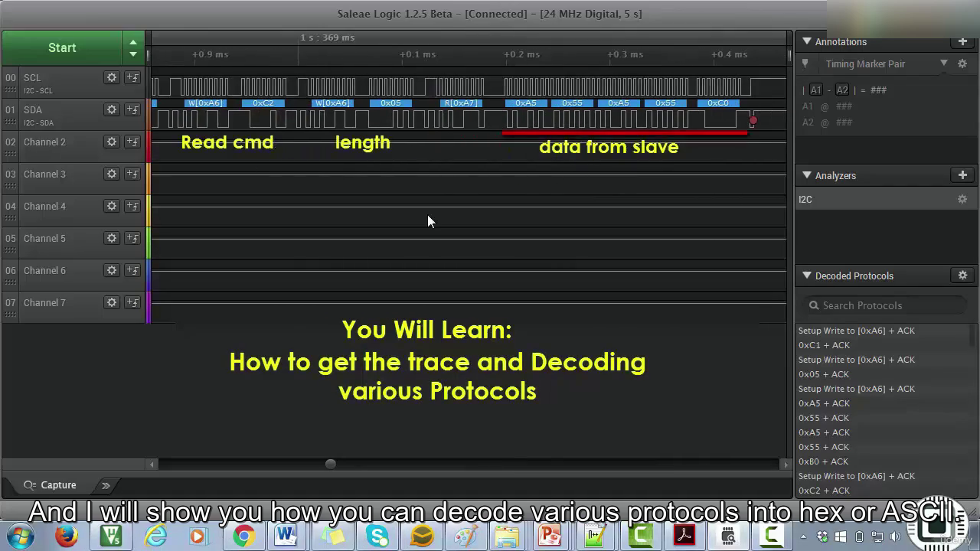Collapse the Annotations panel
This screenshot has height=551, width=980.
click(806, 41)
